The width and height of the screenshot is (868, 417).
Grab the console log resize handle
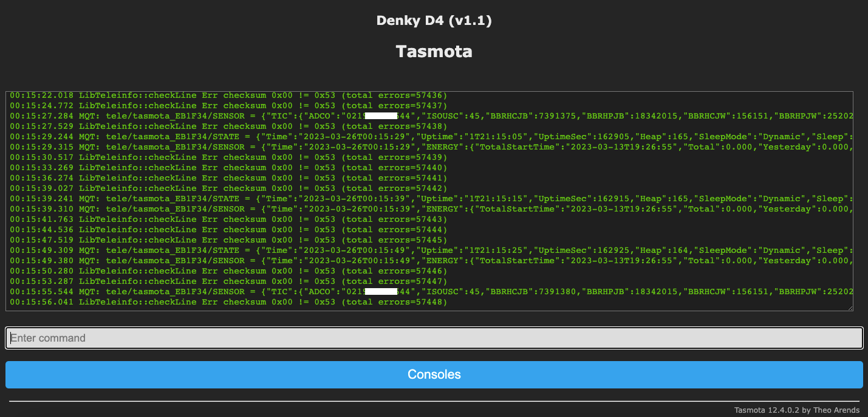tap(850, 308)
